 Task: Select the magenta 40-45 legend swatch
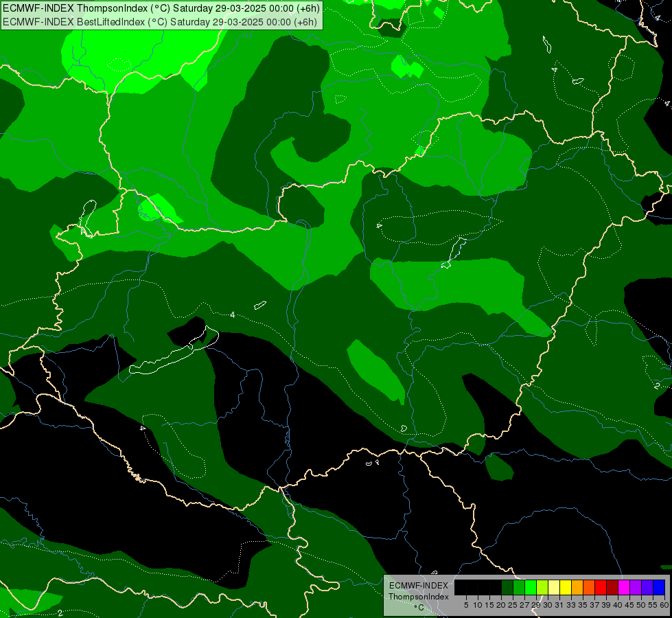[624, 587]
